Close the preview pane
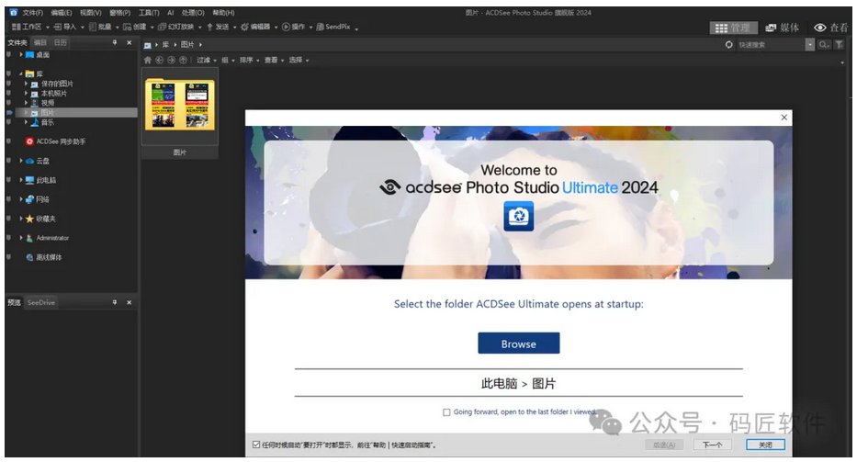The height and width of the screenshot is (462, 868). click(x=129, y=303)
